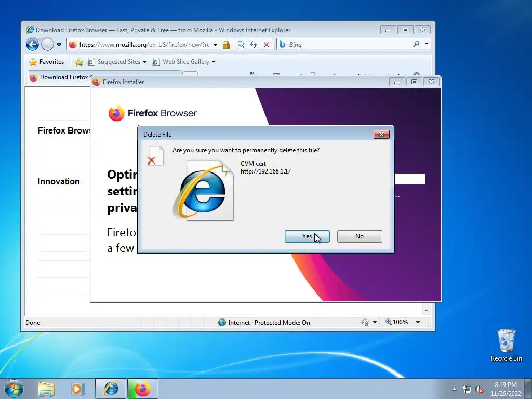Cancel deletion with the No button

[x=360, y=236]
